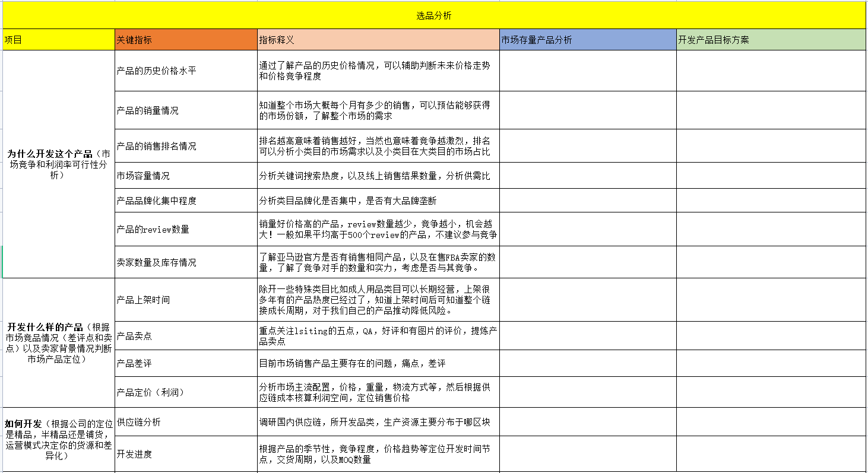Click the header cell 关键指标
Screen dimensions: 868x473
coord(186,40)
